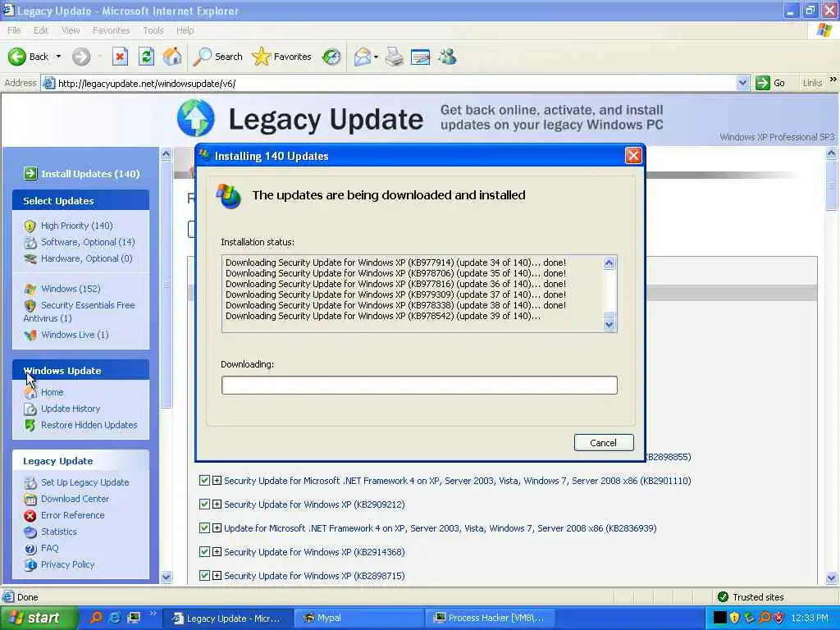Select Hardware, Optional (0) category

(86, 258)
